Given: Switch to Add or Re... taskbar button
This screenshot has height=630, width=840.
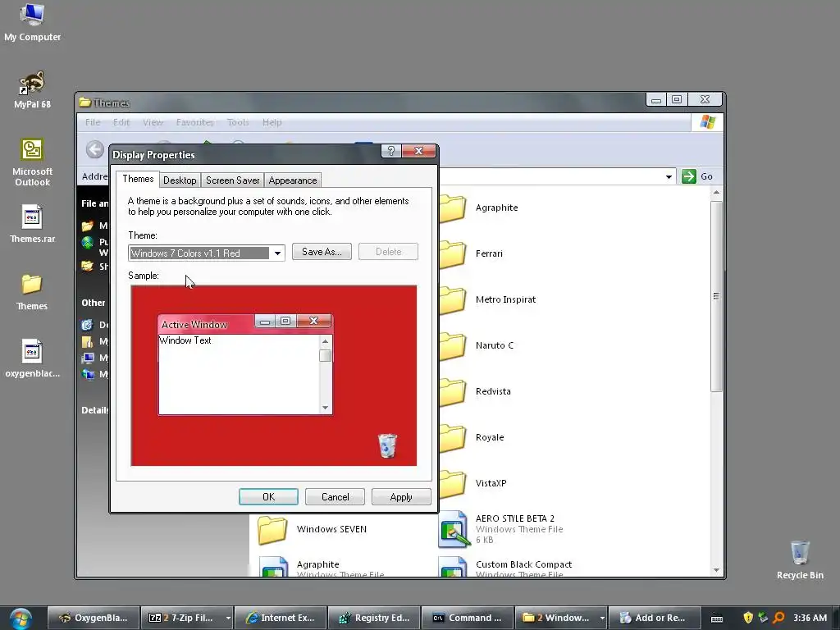Looking at the screenshot, I should (x=654, y=618).
